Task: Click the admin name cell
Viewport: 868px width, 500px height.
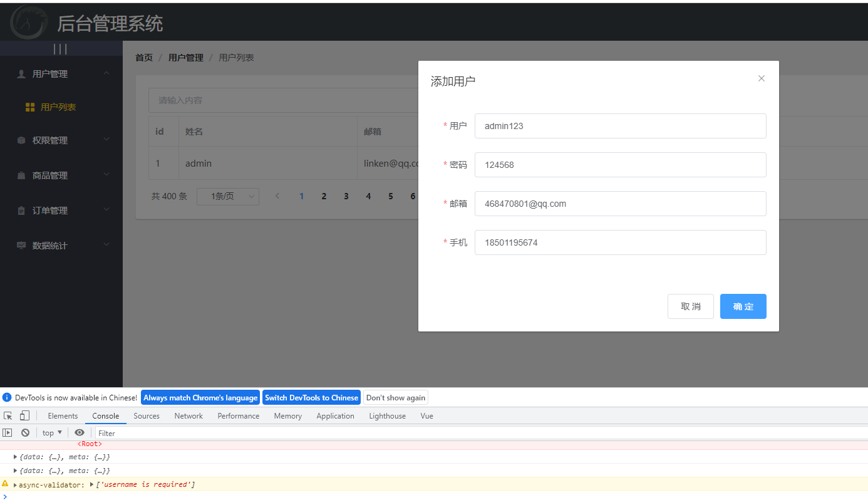Action: point(199,164)
